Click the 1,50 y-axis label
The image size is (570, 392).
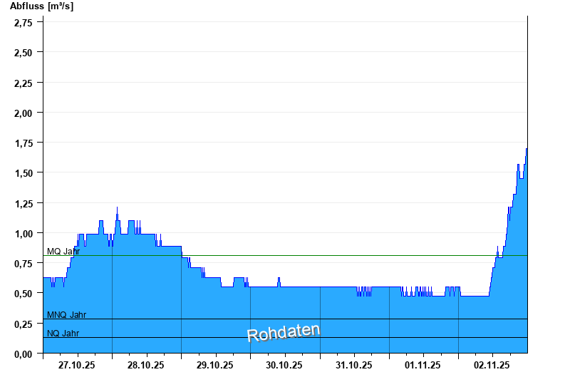coord(24,173)
